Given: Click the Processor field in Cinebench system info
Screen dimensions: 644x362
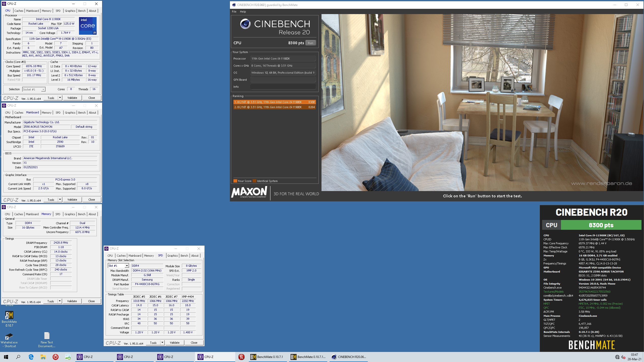Looking at the screenshot, I should point(283,59).
